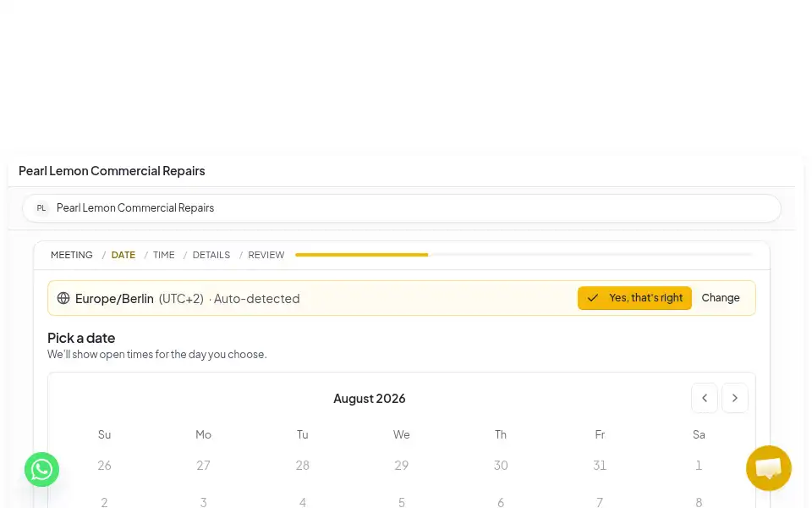Pick date 1 on Saturday
The height and width of the screenshot is (508, 812).
click(x=699, y=466)
